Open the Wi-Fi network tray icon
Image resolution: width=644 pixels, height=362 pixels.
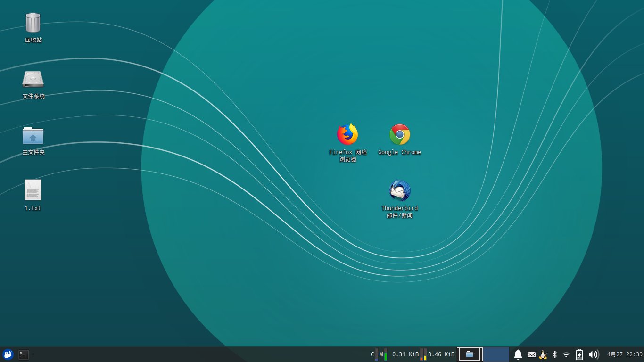point(567,354)
